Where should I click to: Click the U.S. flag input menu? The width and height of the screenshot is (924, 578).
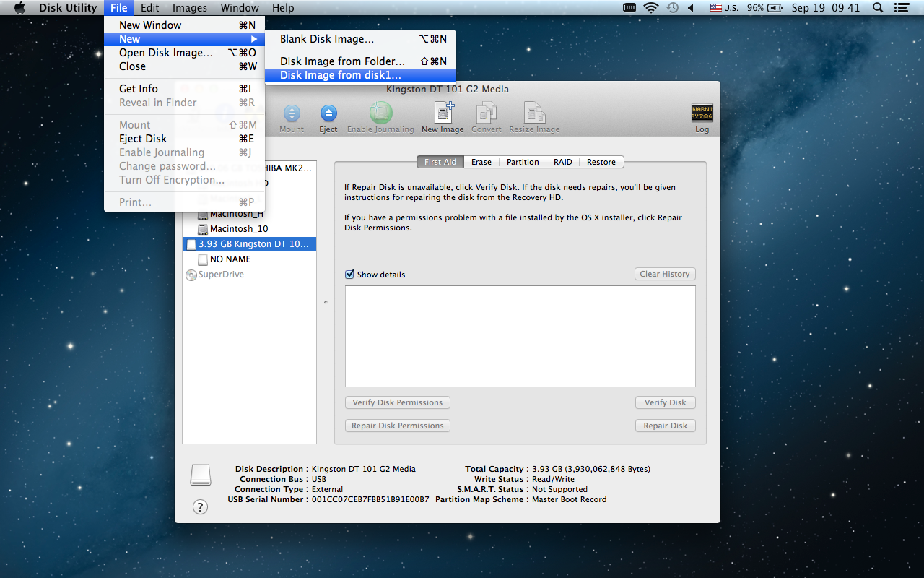tap(724, 8)
